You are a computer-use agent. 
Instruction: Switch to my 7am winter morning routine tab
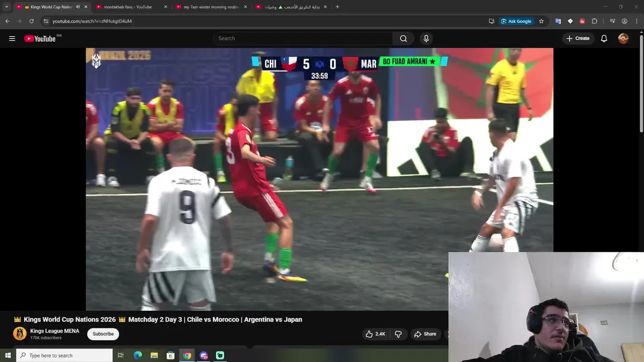click(211, 7)
